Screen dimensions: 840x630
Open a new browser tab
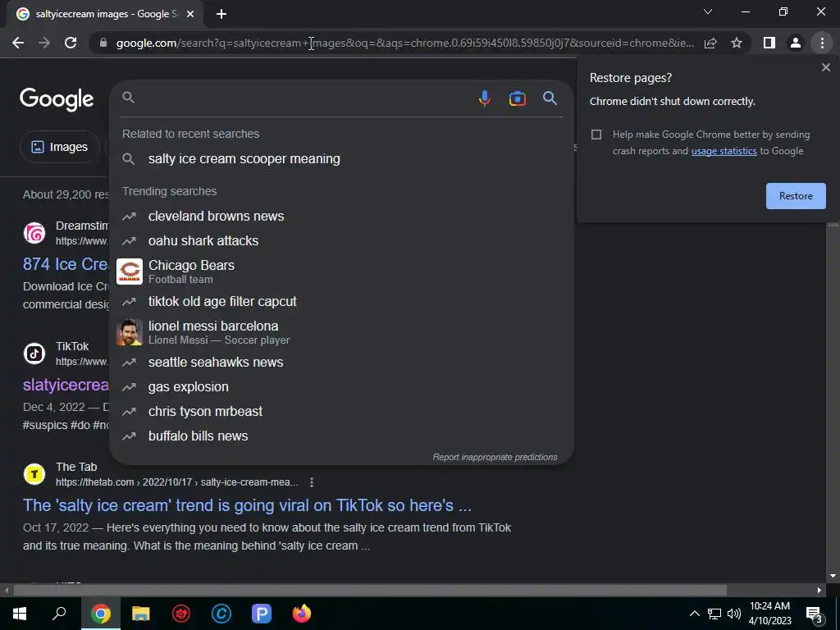221,14
